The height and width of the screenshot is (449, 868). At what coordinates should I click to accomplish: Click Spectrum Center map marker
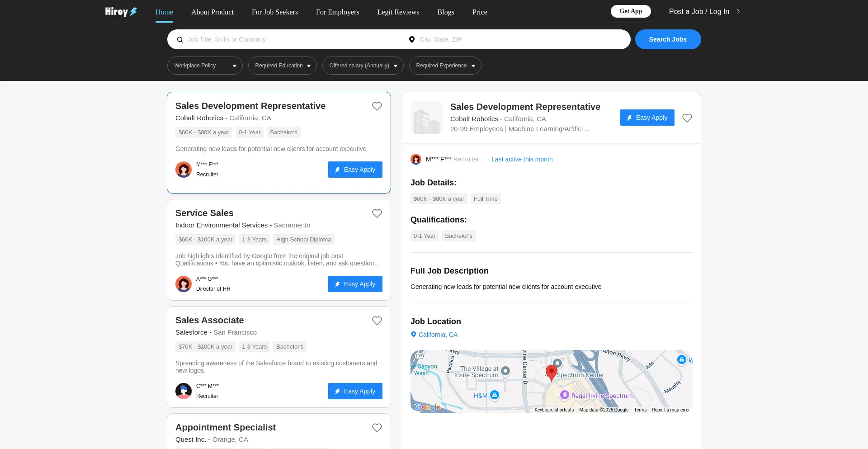pos(557,363)
